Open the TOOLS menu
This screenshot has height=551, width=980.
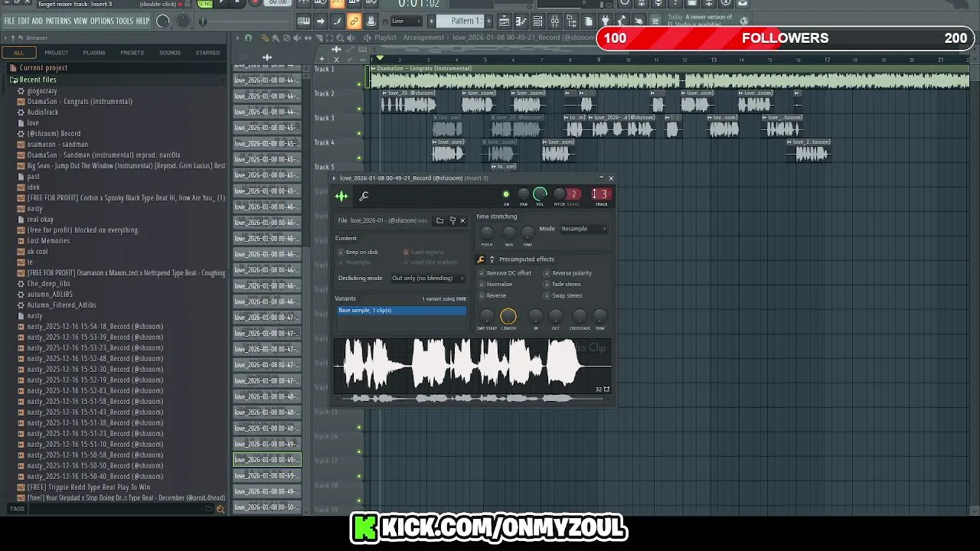pyautogui.click(x=125, y=21)
